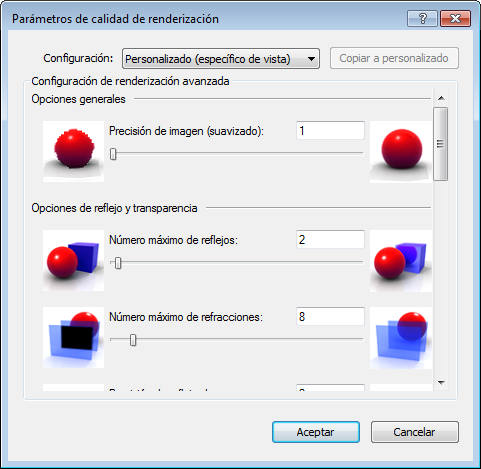This screenshot has height=469, width=481.
Task: Close the rendering quality dialog window
Action: click(455, 18)
